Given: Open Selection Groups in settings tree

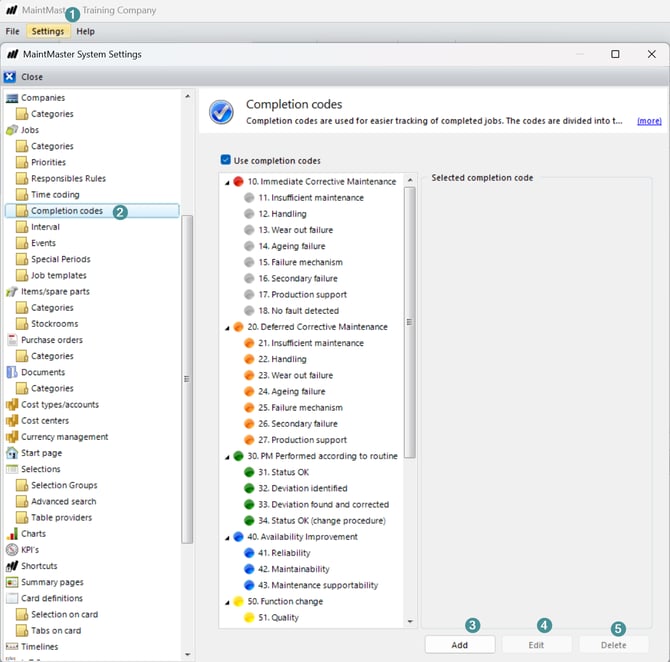Looking at the screenshot, I should point(64,485).
